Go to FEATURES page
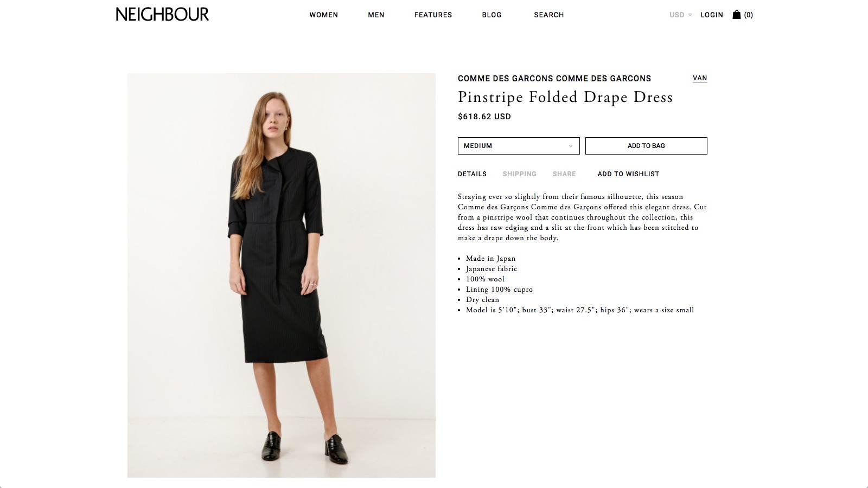 (433, 15)
